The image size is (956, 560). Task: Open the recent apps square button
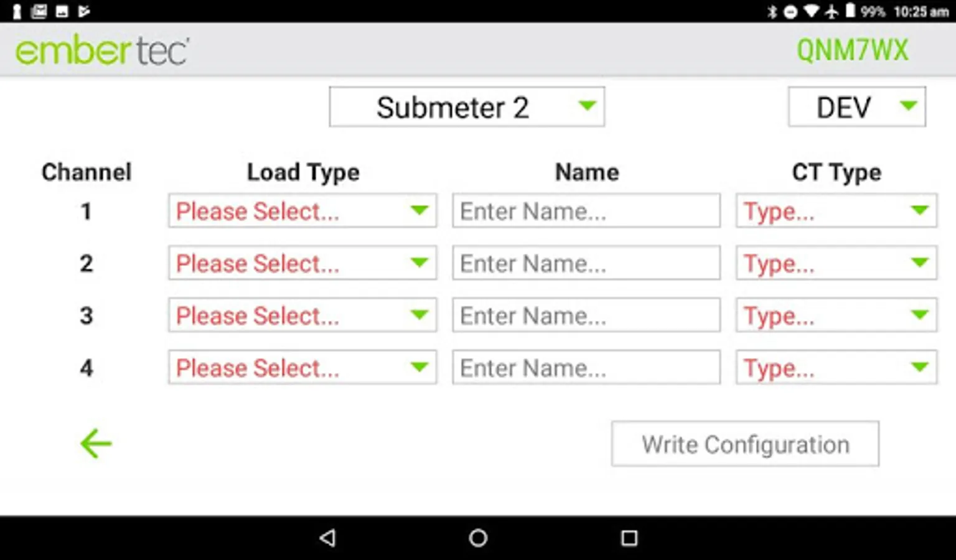[629, 538]
